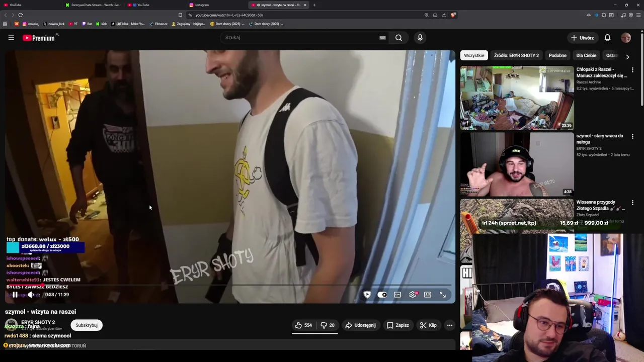This screenshot has height=362, width=644.
Task: Switch the player to theater mode
Action: tap(428, 295)
